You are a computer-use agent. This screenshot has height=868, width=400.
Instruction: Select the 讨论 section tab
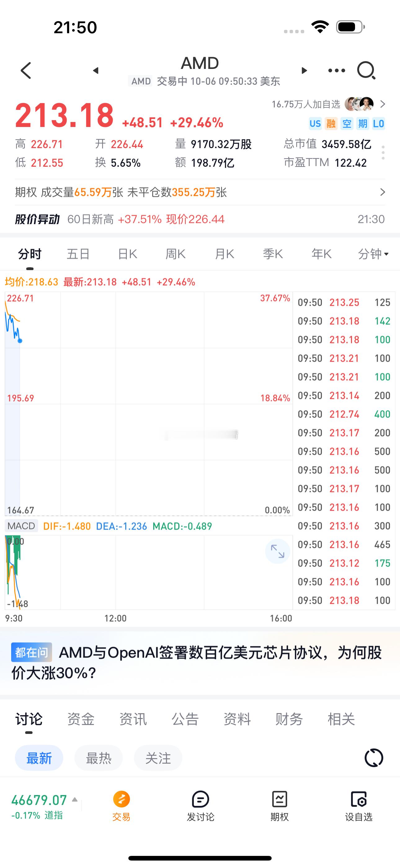[29, 719]
